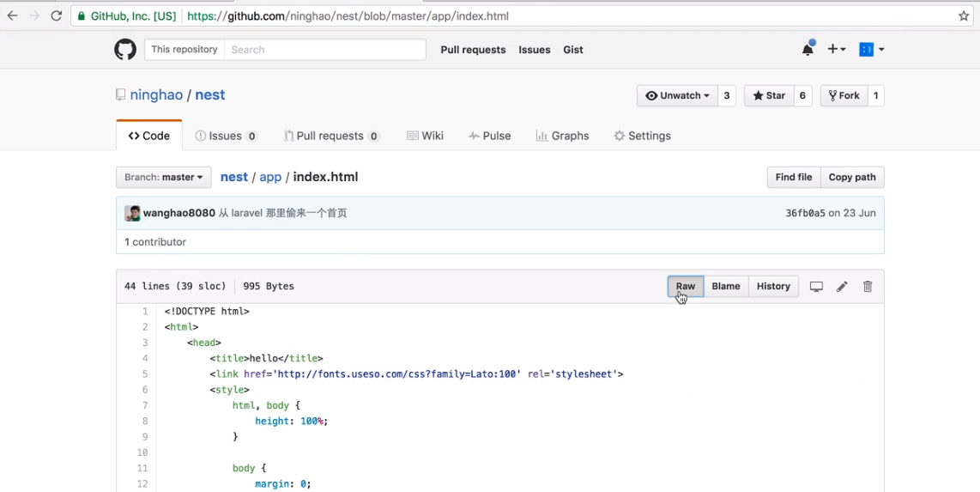Reload the page in browser
The height and width of the screenshot is (492, 980).
(57, 16)
